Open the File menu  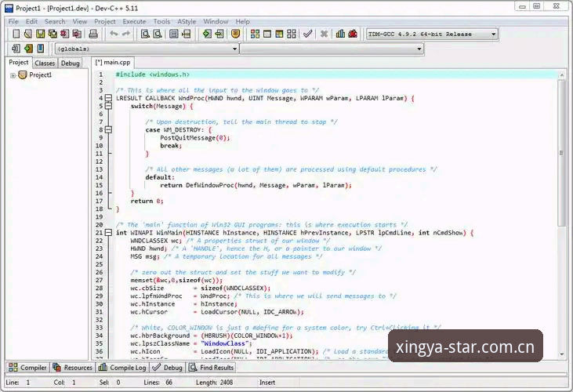coord(13,21)
